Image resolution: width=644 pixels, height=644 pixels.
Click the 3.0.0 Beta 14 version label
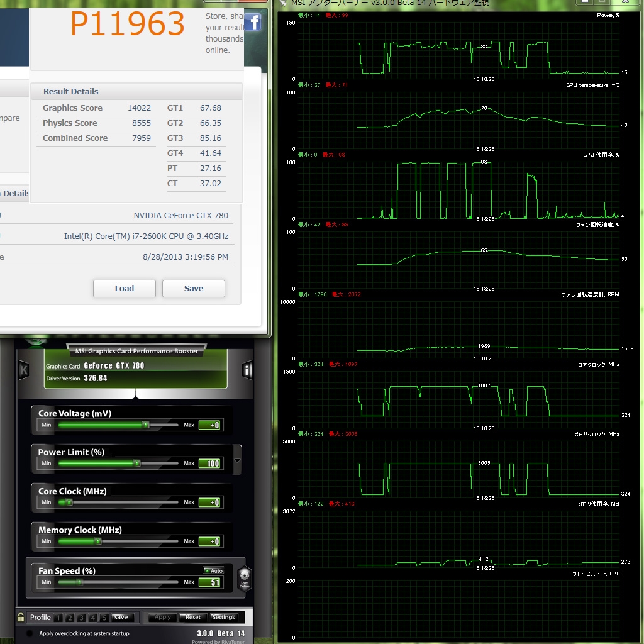click(x=221, y=633)
